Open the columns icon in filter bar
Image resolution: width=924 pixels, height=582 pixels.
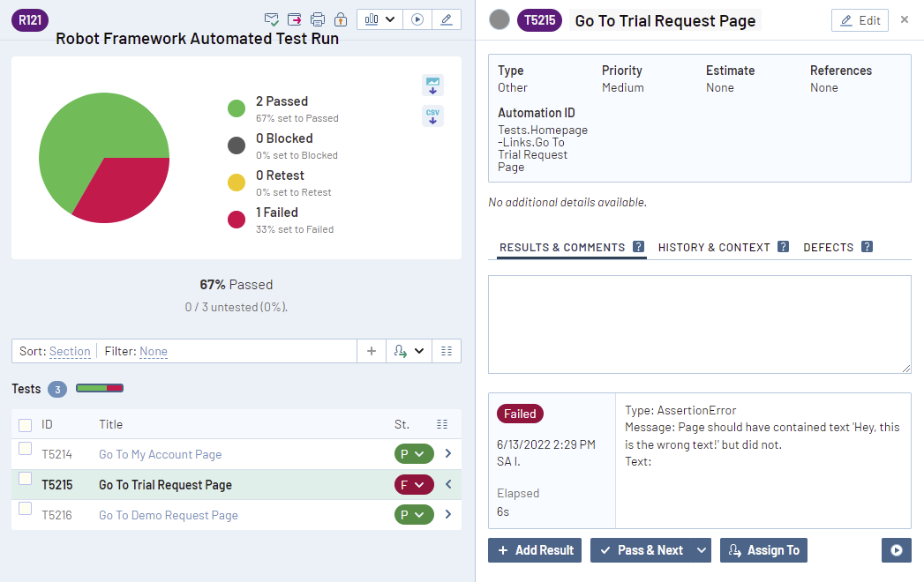click(446, 351)
